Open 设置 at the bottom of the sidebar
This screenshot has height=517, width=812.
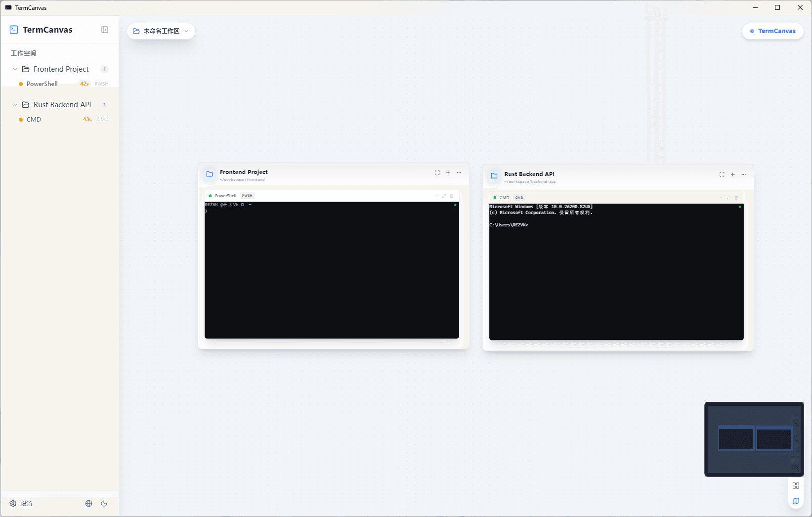[21, 503]
